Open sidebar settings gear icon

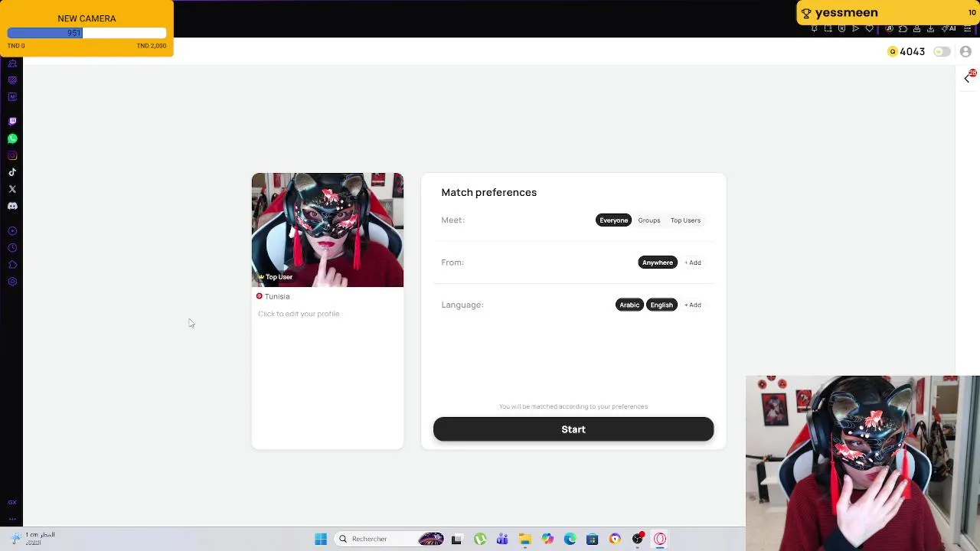click(12, 282)
